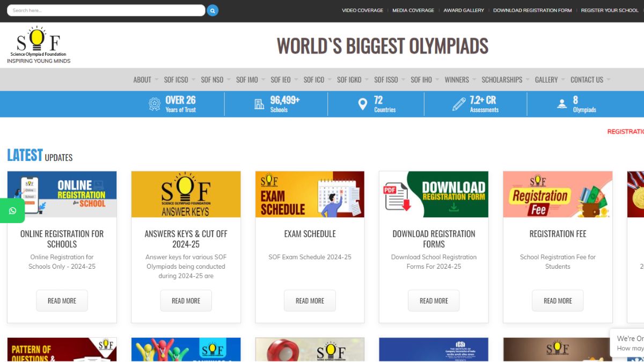The height and width of the screenshot is (362, 644).
Task: Open the We're Online chat widget
Action: point(627,343)
